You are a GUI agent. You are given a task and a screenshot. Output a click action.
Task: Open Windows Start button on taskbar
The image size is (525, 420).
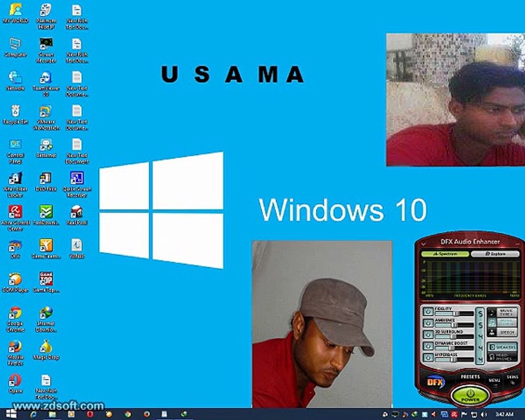click(x=10, y=414)
